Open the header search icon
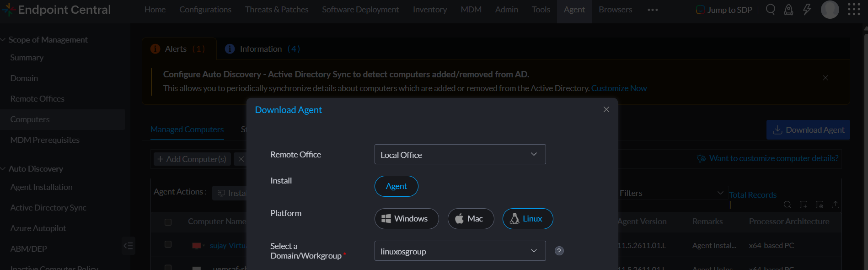868x270 pixels. [x=771, y=10]
